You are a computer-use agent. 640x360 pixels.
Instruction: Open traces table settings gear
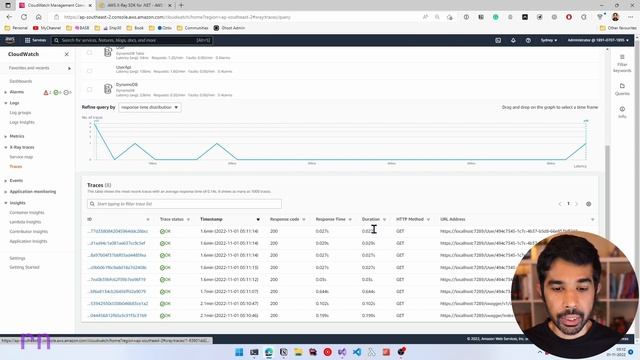click(589, 204)
